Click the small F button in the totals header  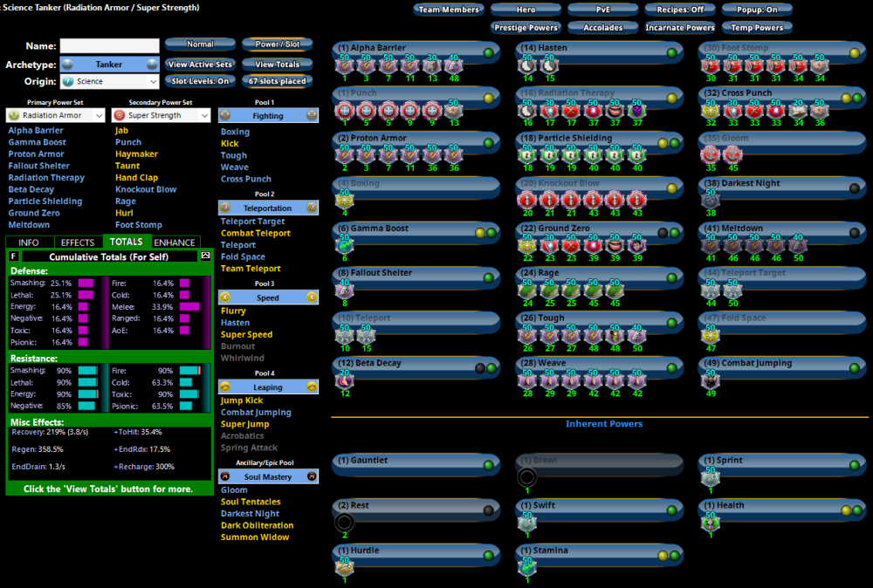pyautogui.click(x=13, y=256)
